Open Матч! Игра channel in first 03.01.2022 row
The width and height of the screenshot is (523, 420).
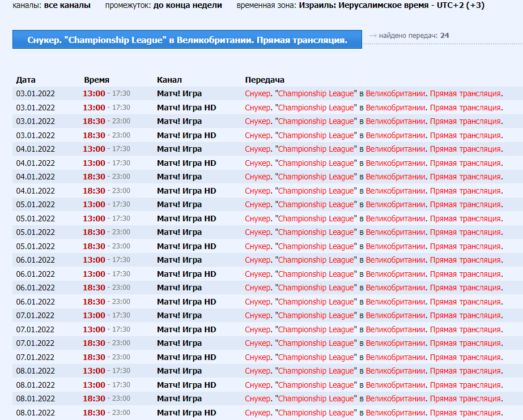[x=179, y=93]
